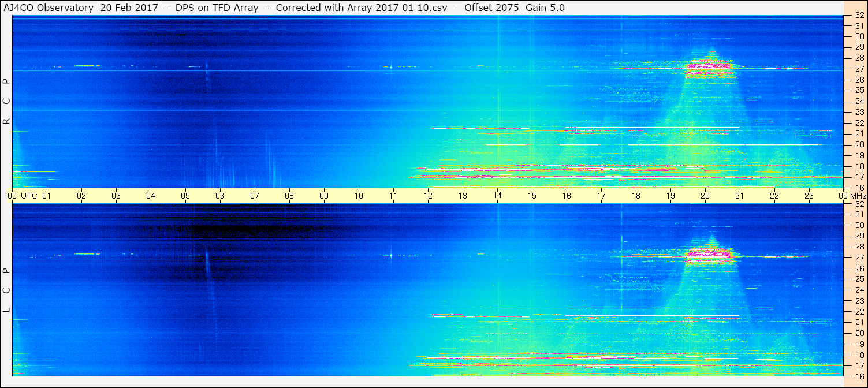Click the 'AJ4CO Observatory' title text
The width and height of the screenshot is (868, 388).
47,8
